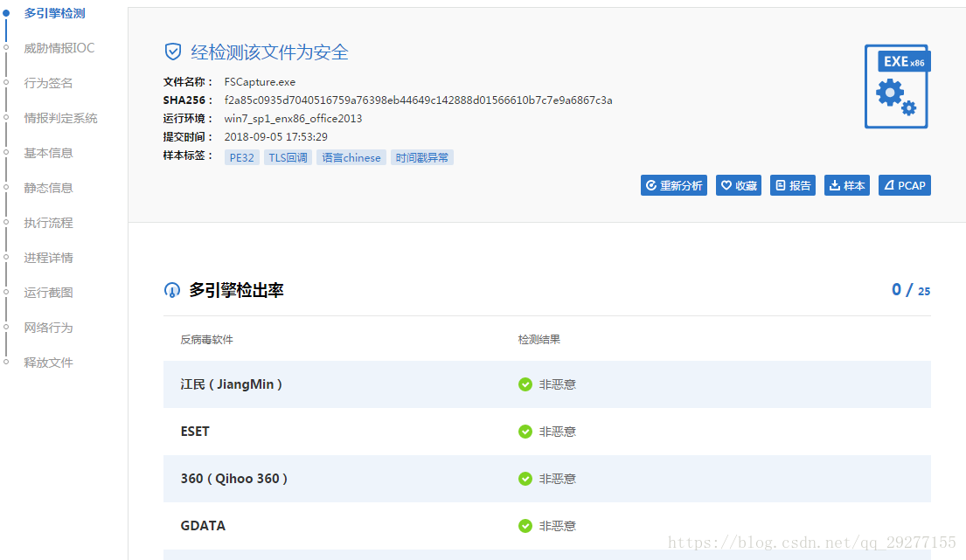Click the file name FSCapture.exe
The height and width of the screenshot is (560, 966).
260,82
